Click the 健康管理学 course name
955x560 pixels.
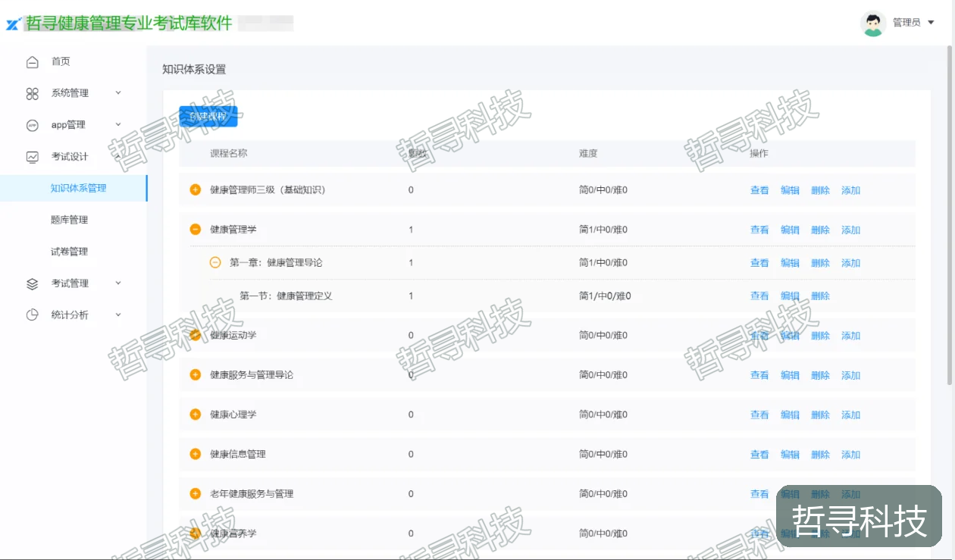pyautogui.click(x=233, y=229)
